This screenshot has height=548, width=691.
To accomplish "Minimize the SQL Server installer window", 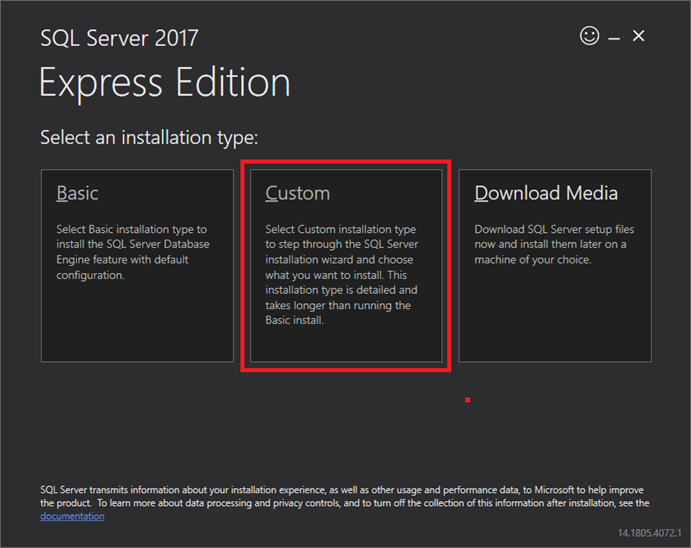I will coord(614,39).
